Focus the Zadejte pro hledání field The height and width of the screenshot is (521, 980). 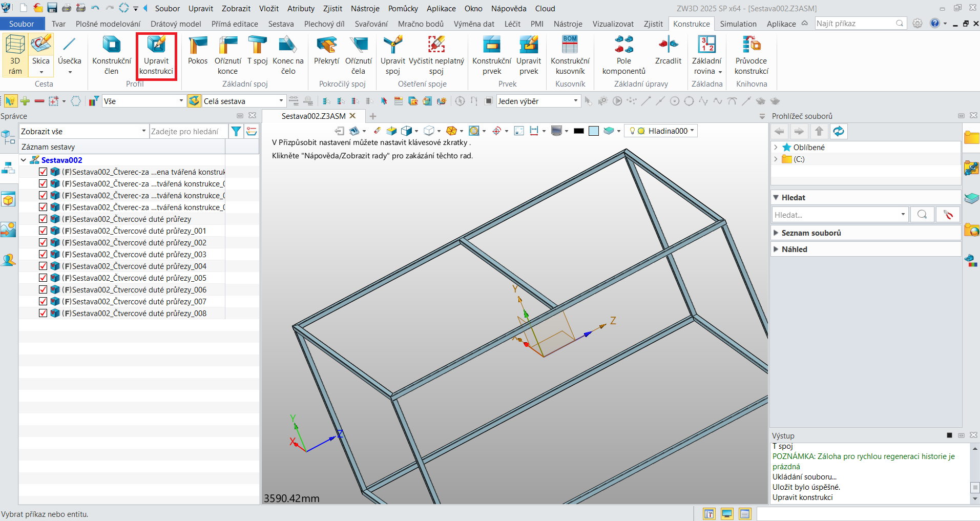189,132
